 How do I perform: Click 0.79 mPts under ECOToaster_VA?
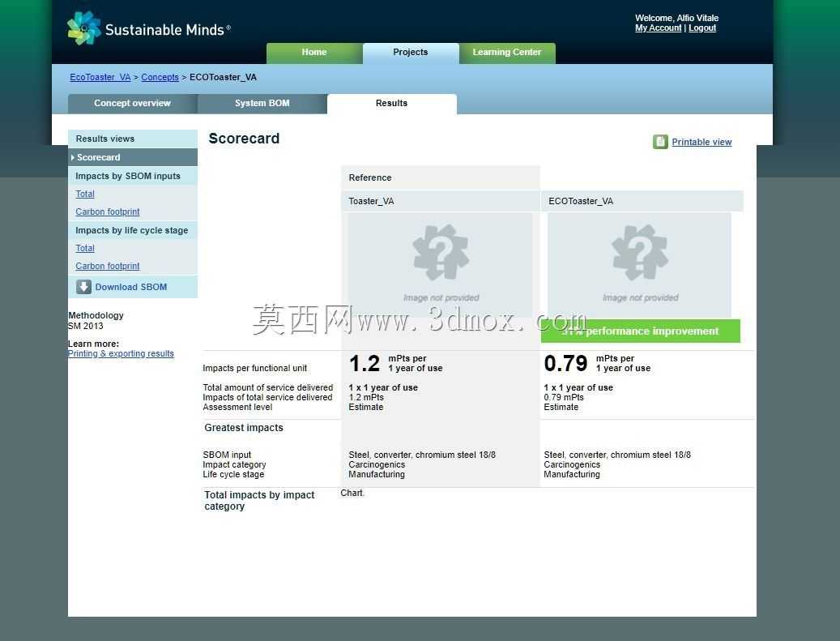[x=564, y=397]
